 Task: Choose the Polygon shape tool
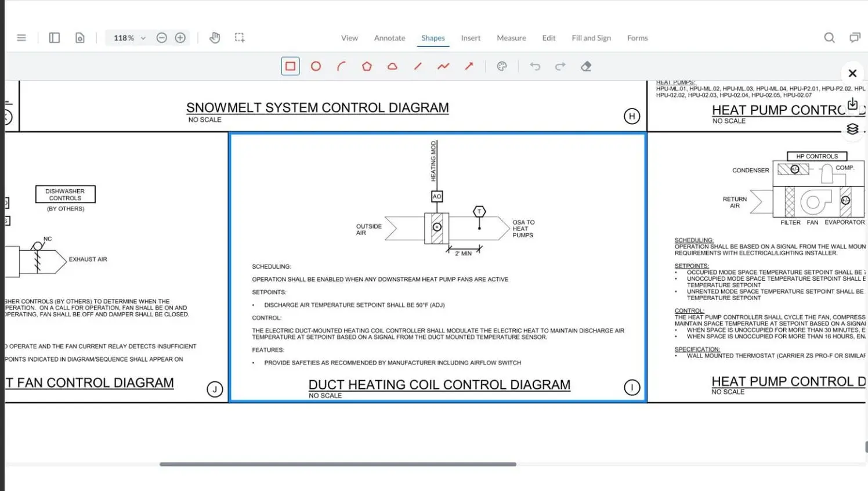(x=367, y=66)
